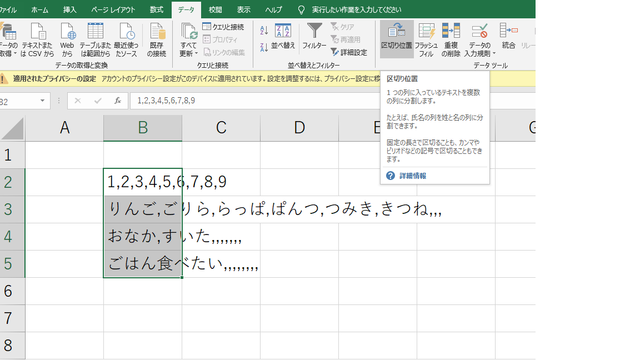Switch to the Insert (挿入) tab
The height and width of the screenshot is (360, 640).
click(x=69, y=10)
